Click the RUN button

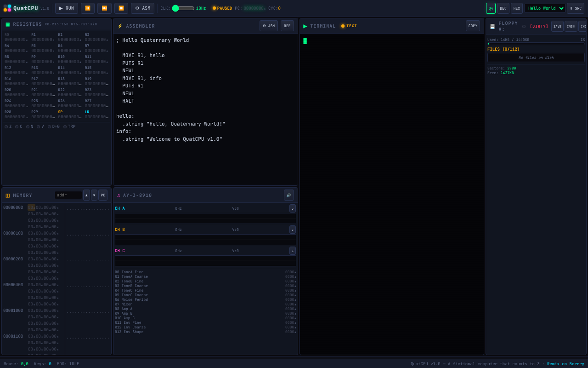pyautogui.click(x=67, y=8)
